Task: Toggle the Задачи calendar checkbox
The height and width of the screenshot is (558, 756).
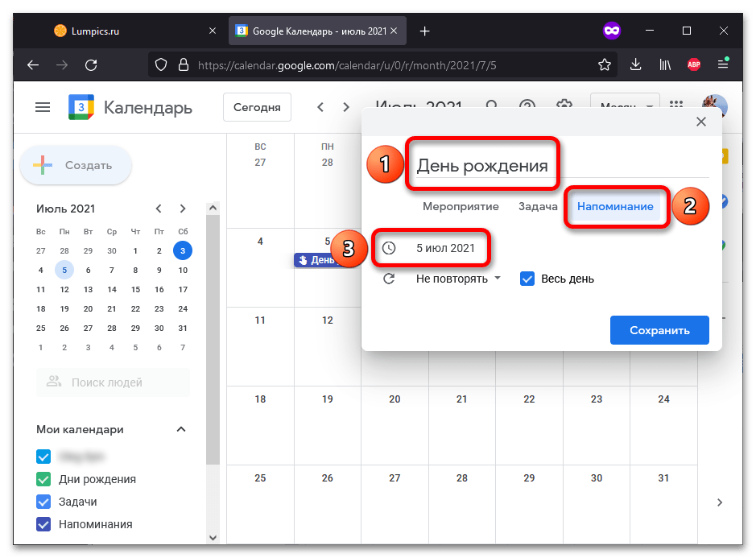Action: pos(43,502)
